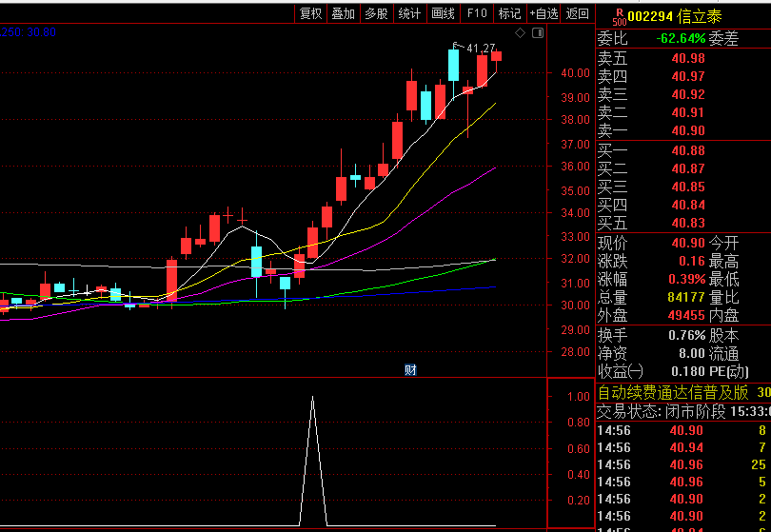This screenshot has height=532, width=771.
Task: Click 卖一 price 40.90
Action: [x=688, y=130]
